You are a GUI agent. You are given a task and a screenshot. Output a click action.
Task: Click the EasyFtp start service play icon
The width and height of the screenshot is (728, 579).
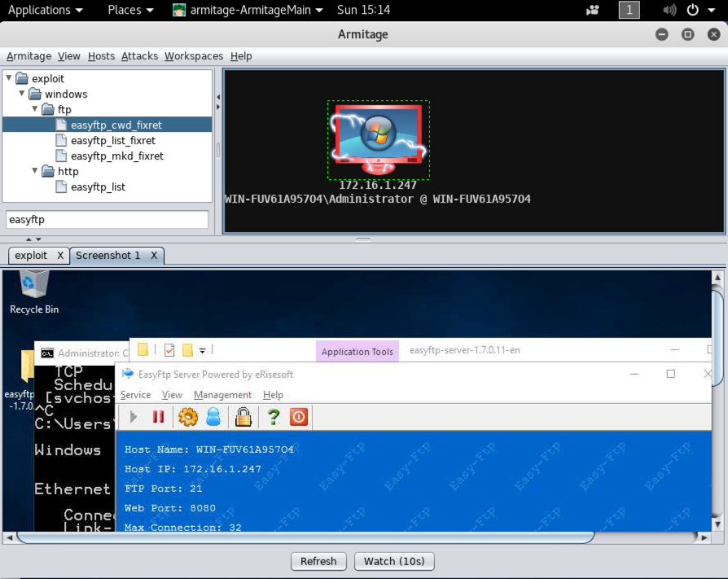(134, 417)
